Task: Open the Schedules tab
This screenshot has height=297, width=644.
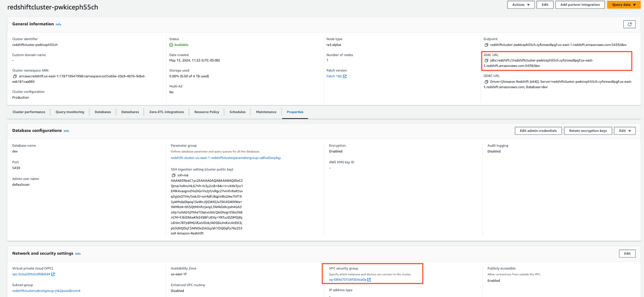Action: coord(237,112)
